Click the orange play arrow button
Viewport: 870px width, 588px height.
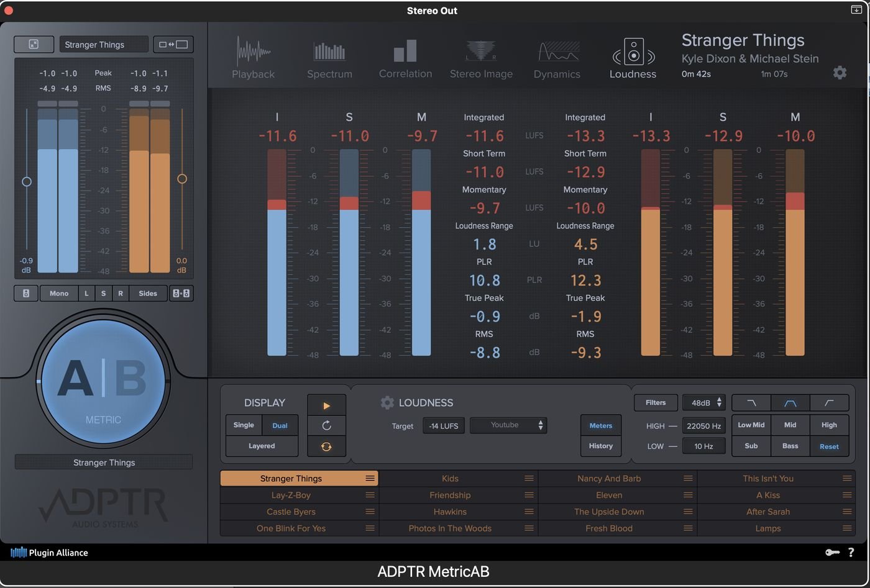click(x=326, y=405)
